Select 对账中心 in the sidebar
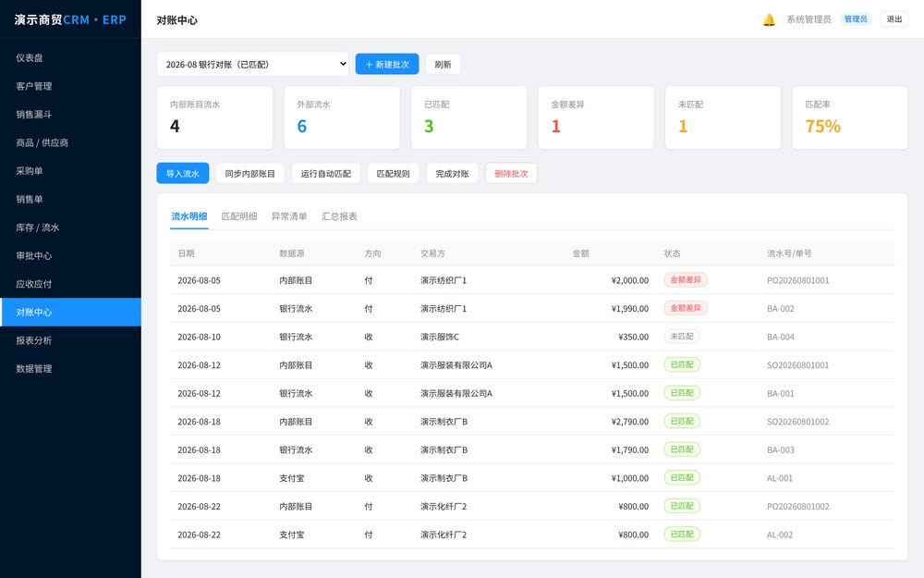924x578 pixels. click(x=71, y=312)
